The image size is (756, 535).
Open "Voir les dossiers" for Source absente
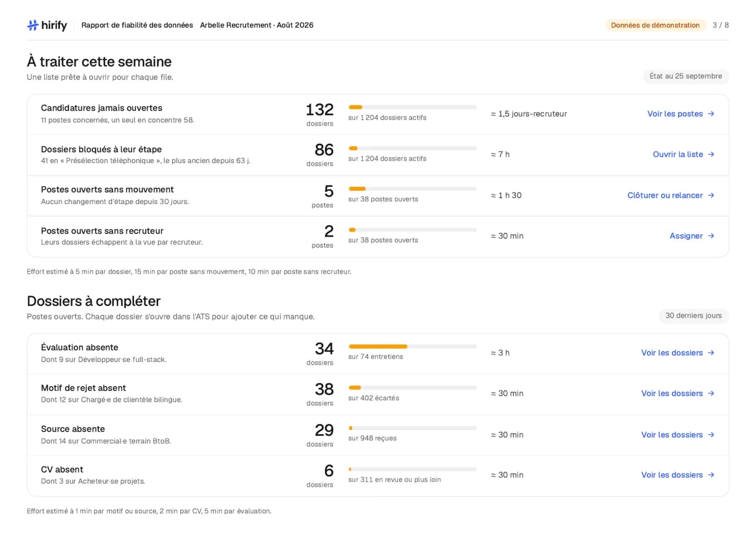(x=678, y=435)
